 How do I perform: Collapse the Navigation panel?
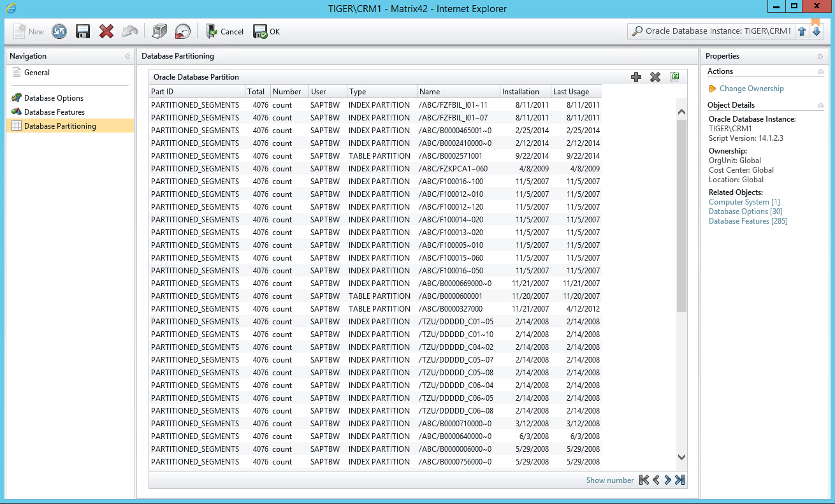click(127, 57)
